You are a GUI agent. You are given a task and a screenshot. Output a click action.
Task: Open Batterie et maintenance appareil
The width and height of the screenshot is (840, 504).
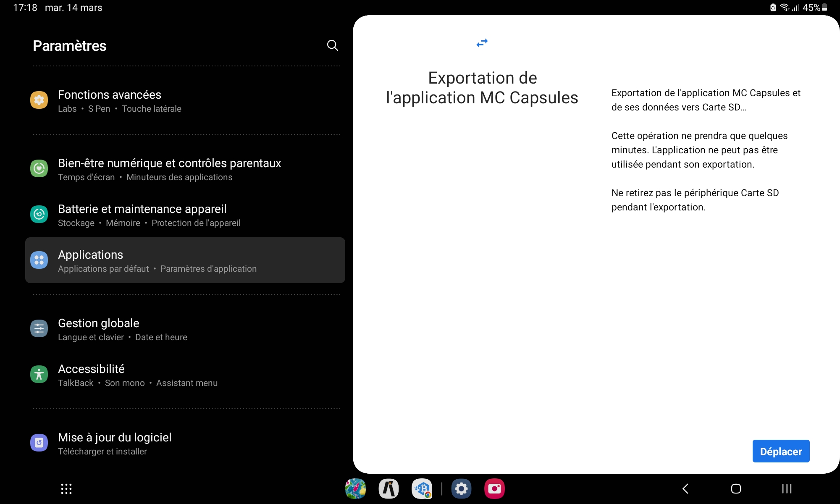(185, 215)
